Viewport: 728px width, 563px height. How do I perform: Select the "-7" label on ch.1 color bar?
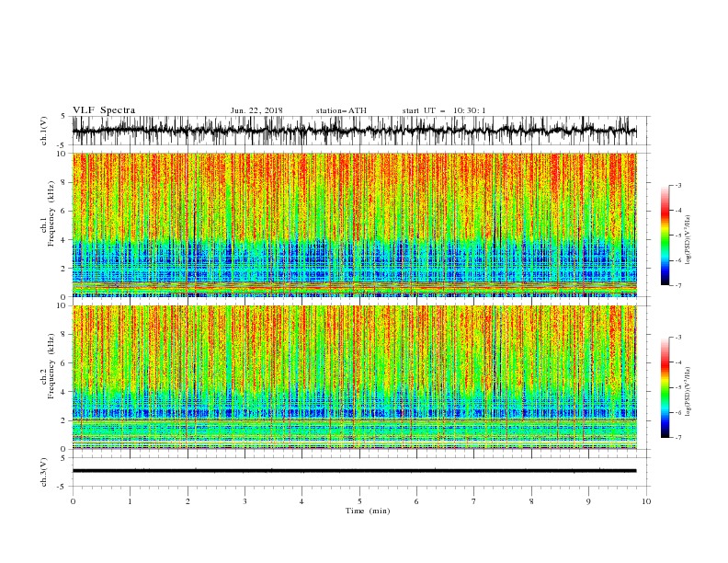coord(678,285)
